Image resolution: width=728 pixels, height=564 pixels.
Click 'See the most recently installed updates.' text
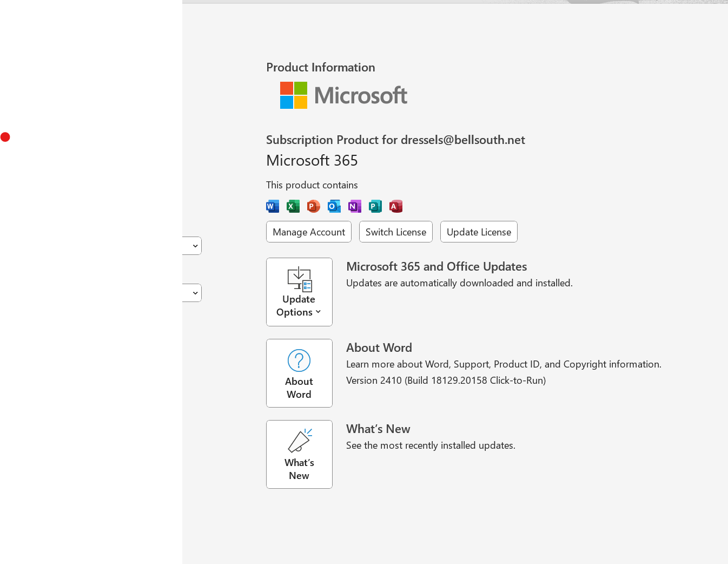click(x=431, y=445)
